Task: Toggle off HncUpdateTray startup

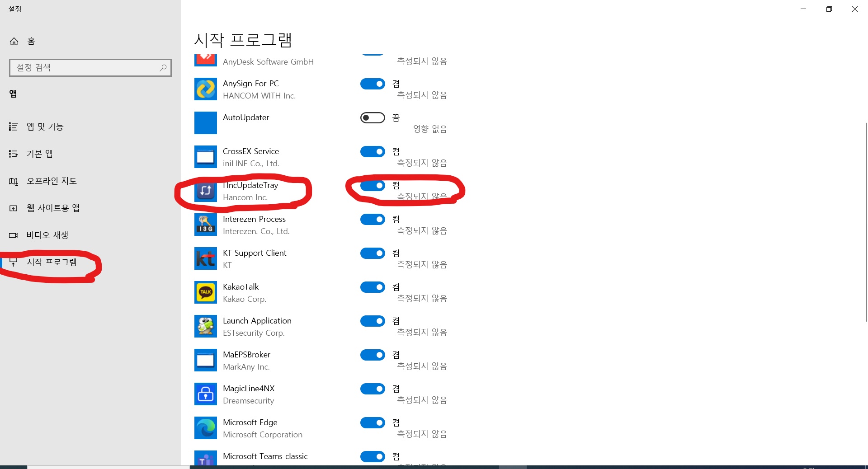Action: coord(373,185)
